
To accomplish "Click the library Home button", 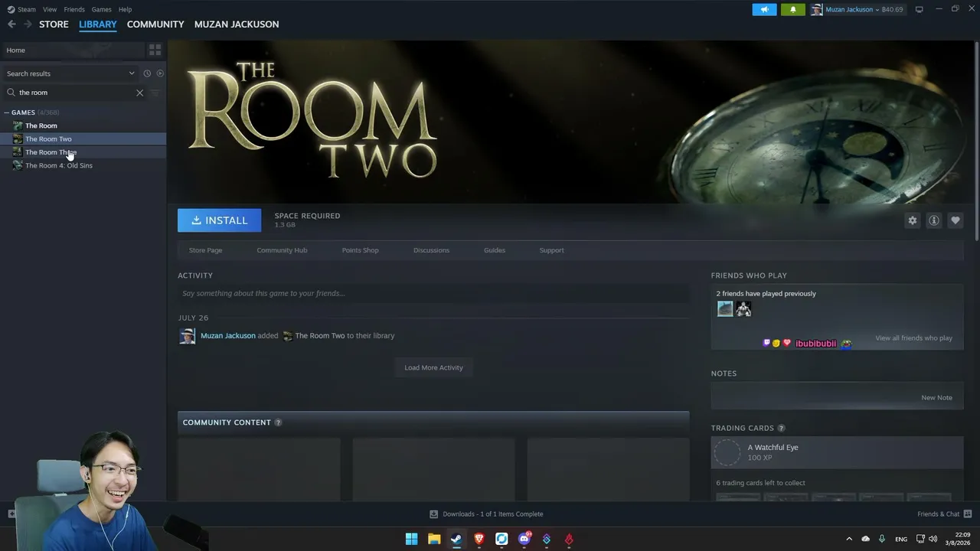I will 73,50.
